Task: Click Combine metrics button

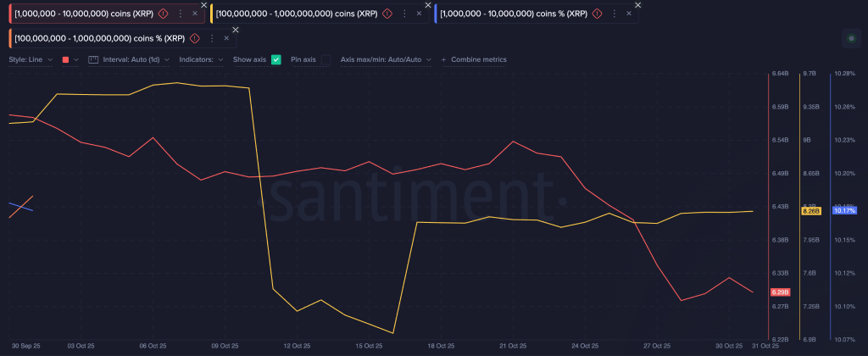Action: tap(474, 60)
